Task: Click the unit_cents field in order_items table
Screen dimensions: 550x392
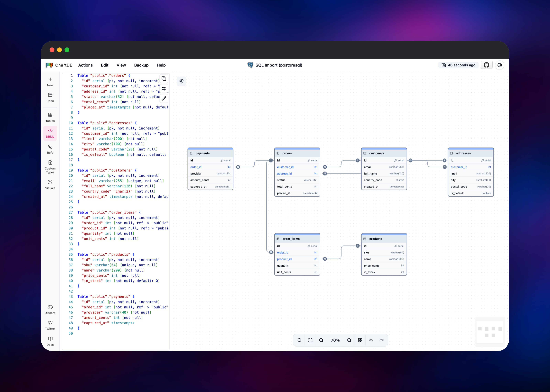Action: pyautogui.click(x=297, y=272)
